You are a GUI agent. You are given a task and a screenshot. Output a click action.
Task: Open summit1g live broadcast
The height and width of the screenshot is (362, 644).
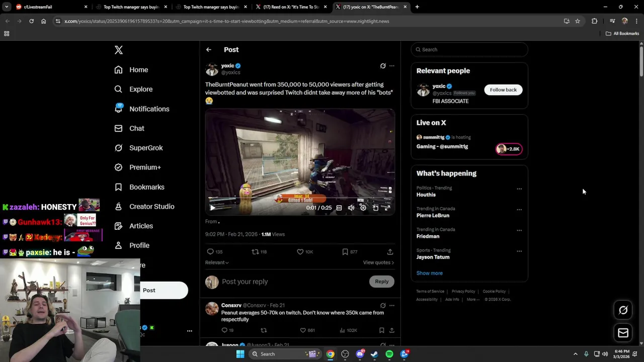[x=469, y=142]
